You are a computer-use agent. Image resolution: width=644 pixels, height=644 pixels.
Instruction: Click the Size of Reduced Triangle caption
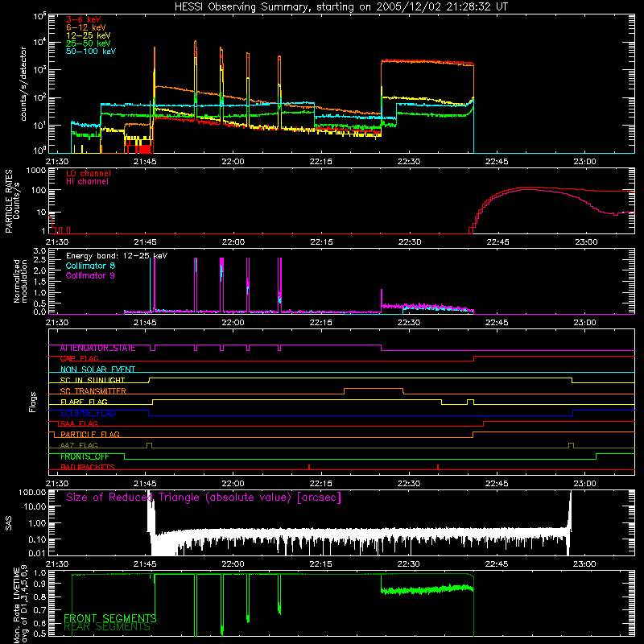tap(204, 497)
